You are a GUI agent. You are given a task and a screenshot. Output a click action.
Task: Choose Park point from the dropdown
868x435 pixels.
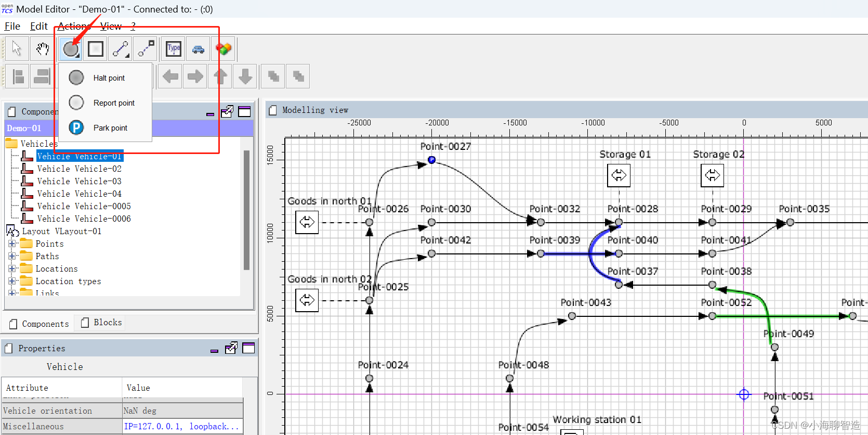point(105,127)
